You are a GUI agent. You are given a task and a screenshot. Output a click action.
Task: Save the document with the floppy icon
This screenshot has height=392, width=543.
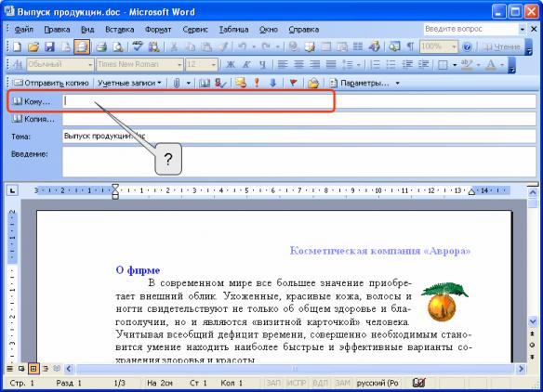(x=49, y=46)
